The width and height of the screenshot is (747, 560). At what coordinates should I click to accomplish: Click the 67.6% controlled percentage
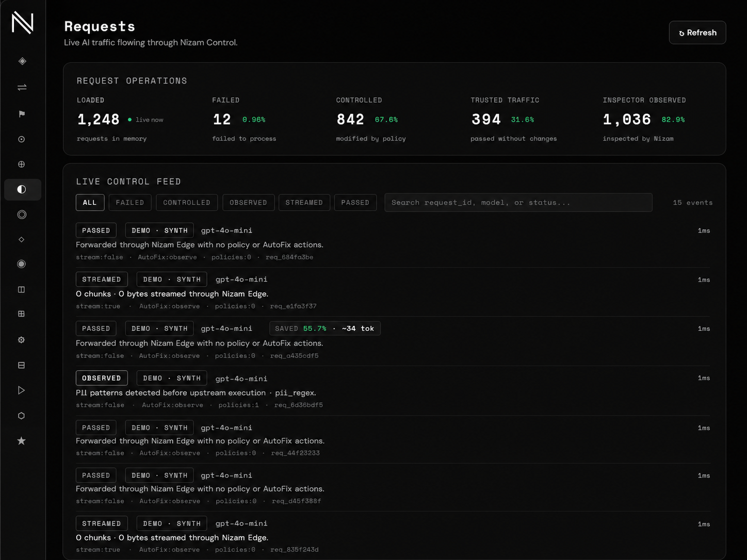(386, 120)
